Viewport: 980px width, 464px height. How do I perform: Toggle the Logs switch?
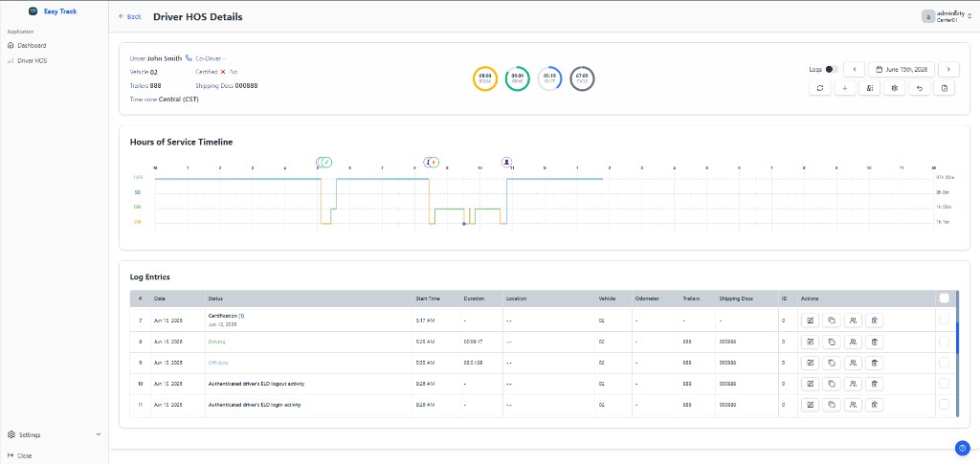pos(832,69)
